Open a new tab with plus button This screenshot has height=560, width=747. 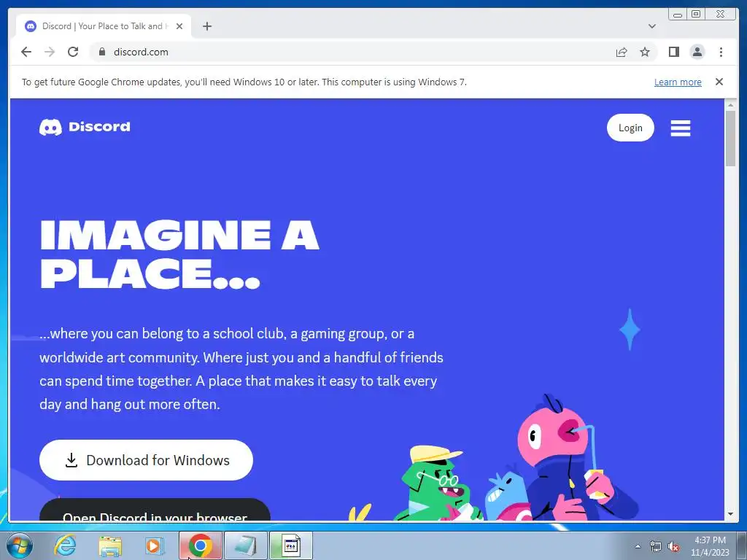pos(206,26)
